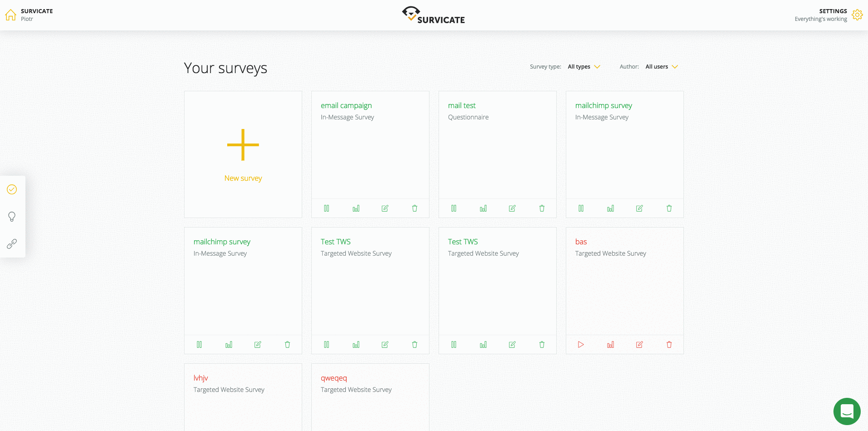This screenshot has height=431, width=868.
Task: Open the lightbulb icon in the left sidebar
Action: coord(12,217)
